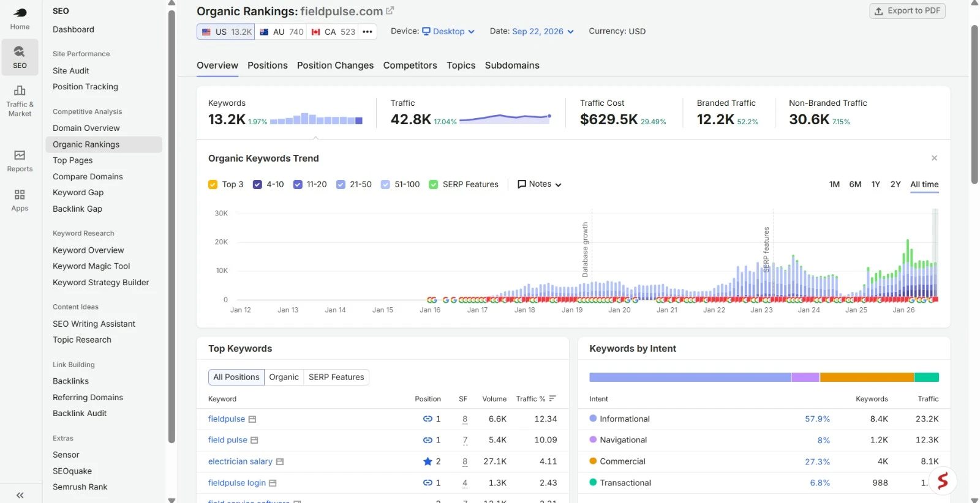Click the Traffic sparkline chart
The width and height of the screenshot is (980, 503).
pos(506,118)
